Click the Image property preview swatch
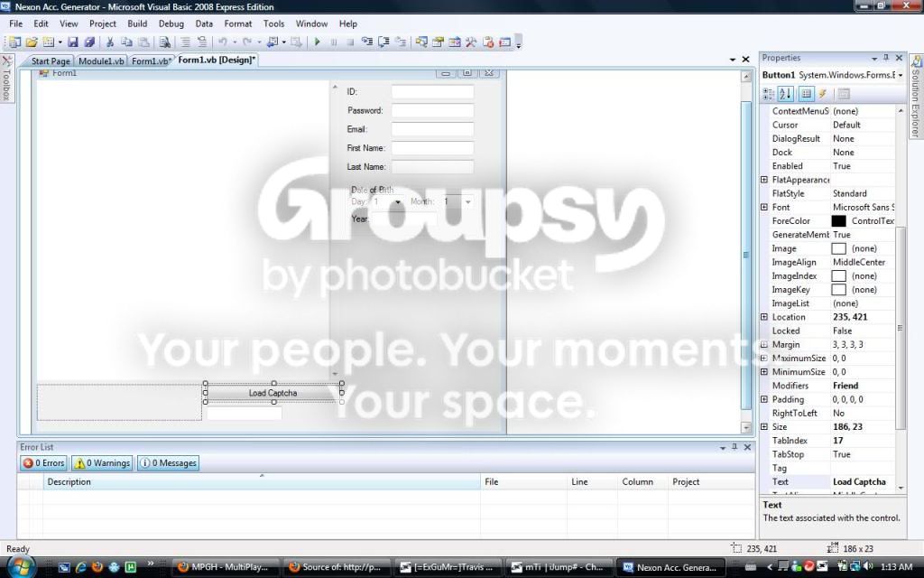 (x=838, y=248)
